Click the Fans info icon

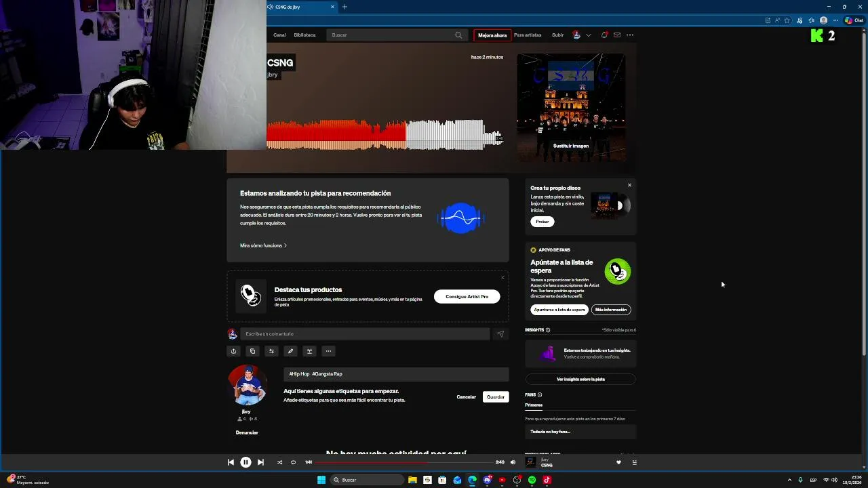[x=540, y=394]
